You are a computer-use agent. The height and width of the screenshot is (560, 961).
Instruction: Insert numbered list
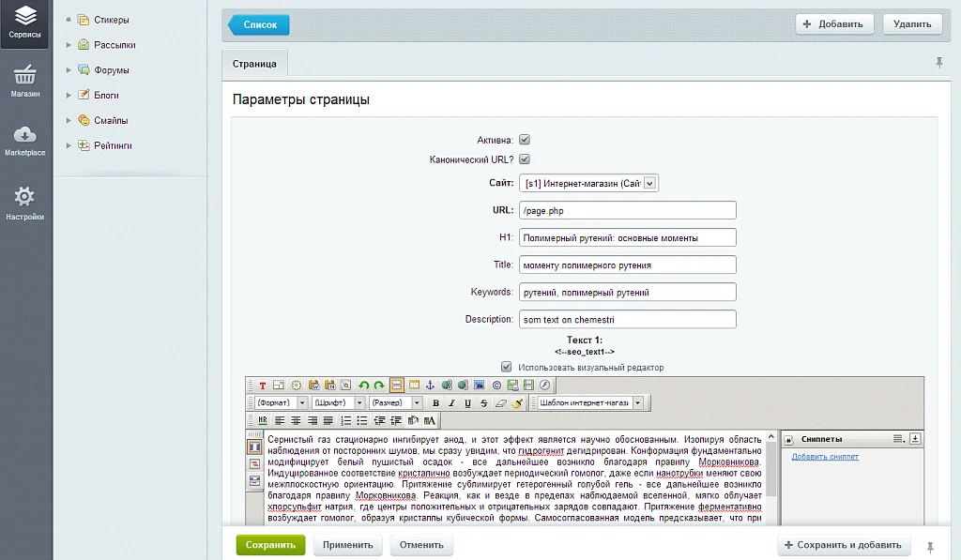coord(345,420)
